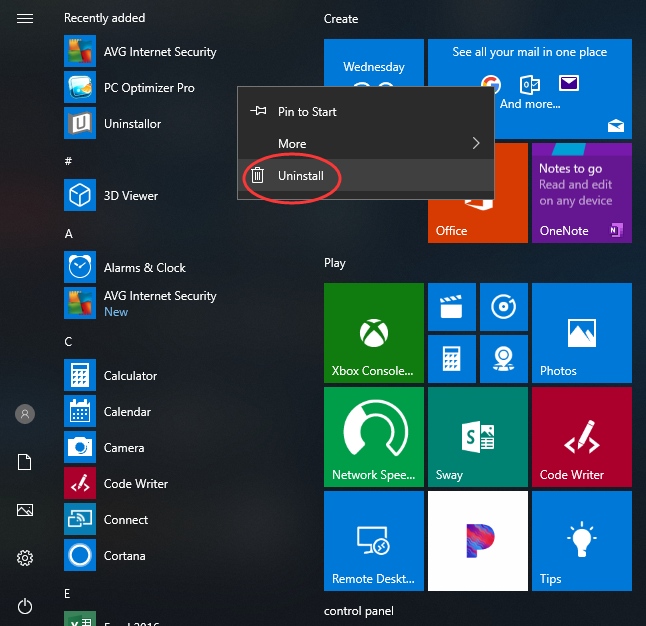This screenshot has width=646, height=626.
Task: Click the E letter group header
Action: pyautogui.click(x=67, y=593)
